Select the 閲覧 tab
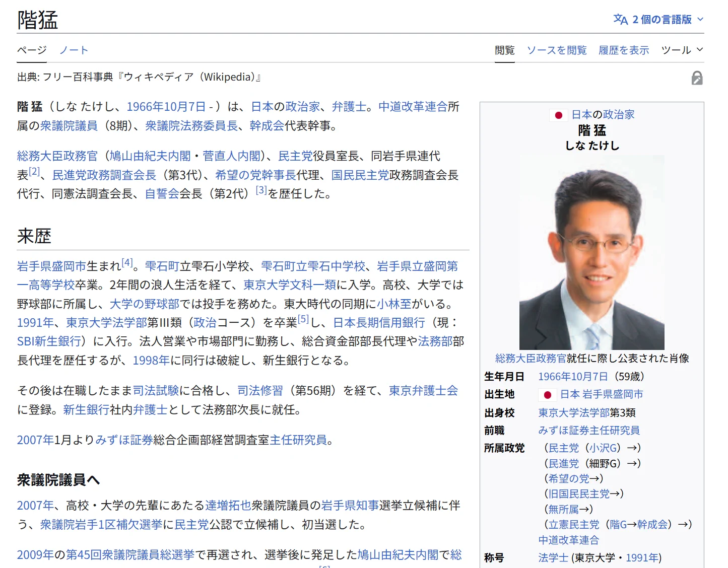The height and width of the screenshot is (568, 728). point(504,50)
